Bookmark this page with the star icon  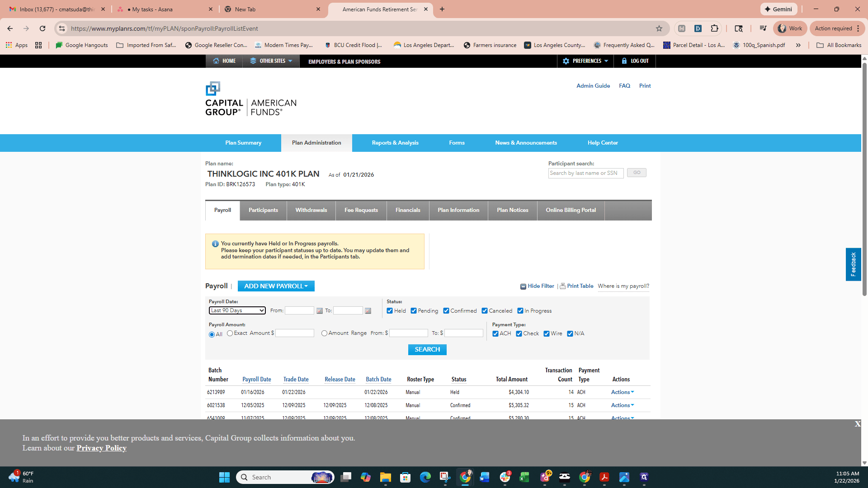(659, 28)
